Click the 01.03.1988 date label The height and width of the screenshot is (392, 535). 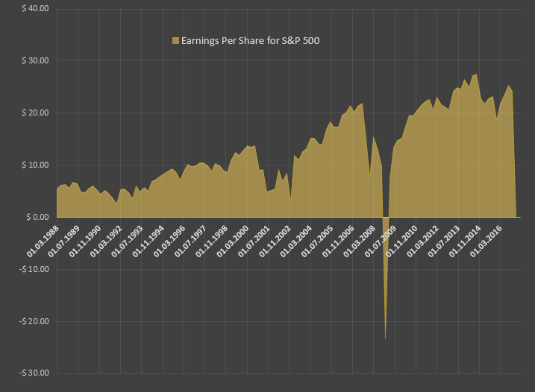pyautogui.click(x=43, y=241)
